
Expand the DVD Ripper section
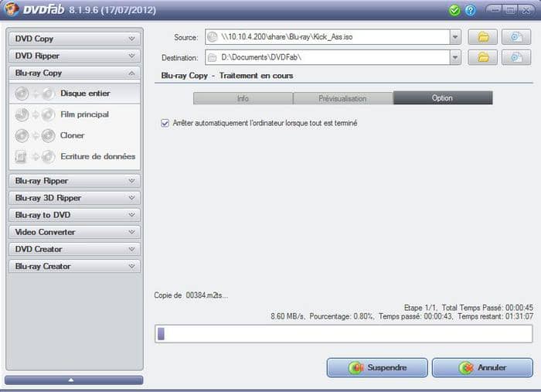point(74,56)
